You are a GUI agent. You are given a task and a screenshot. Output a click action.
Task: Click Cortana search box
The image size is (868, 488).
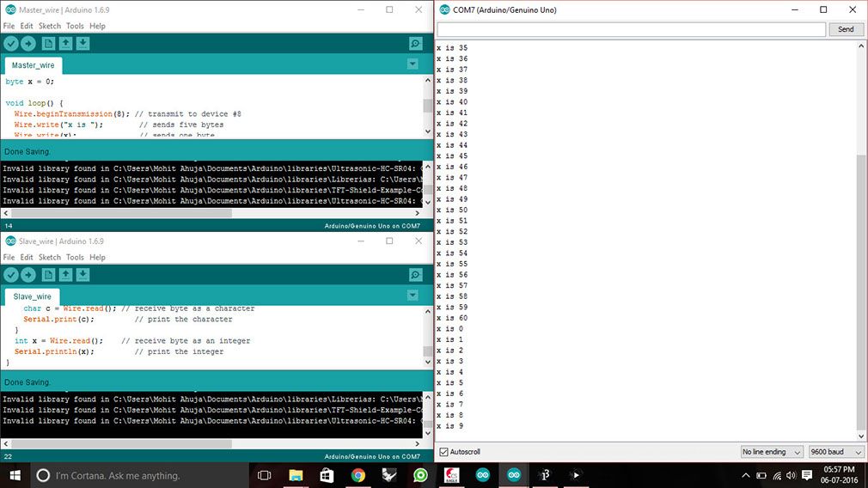[138, 475]
